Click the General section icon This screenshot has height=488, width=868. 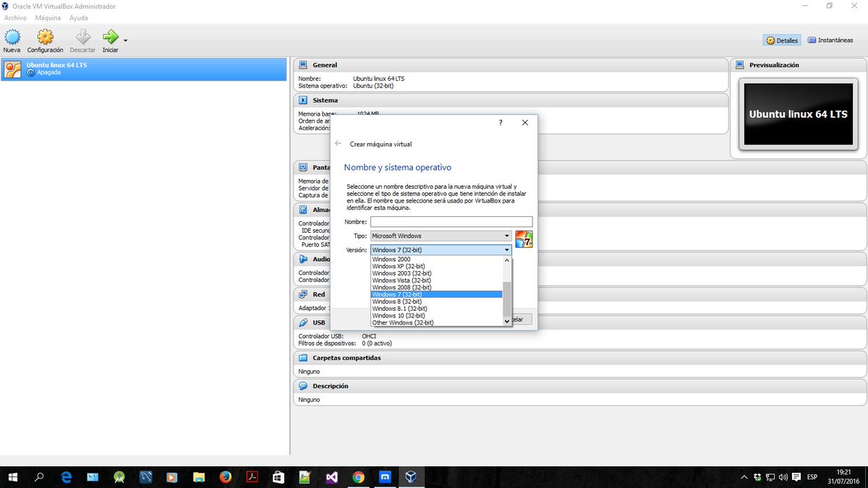click(x=303, y=65)
